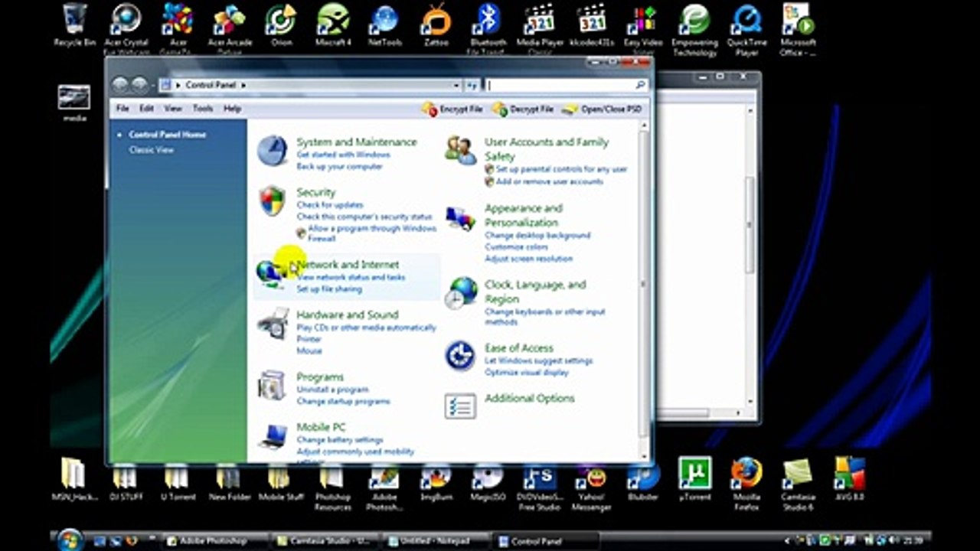Click the Check for updates link
Viewport: 980px width, 551px height.
pos(330,205)
